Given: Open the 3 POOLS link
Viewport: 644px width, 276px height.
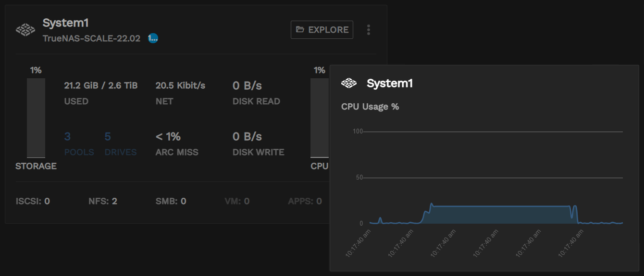Looking at the screenshot, I should tap(79, 144).
